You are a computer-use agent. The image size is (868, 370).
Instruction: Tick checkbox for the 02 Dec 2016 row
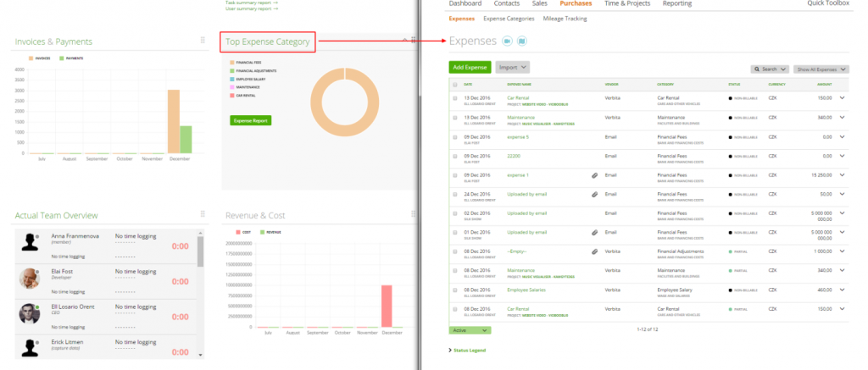(x=455, y=213)
